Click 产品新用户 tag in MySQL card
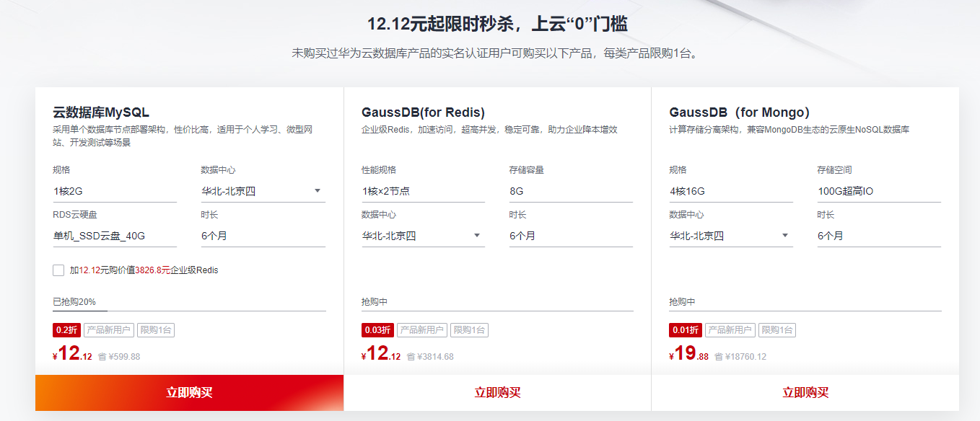 (x=108, y=330)
